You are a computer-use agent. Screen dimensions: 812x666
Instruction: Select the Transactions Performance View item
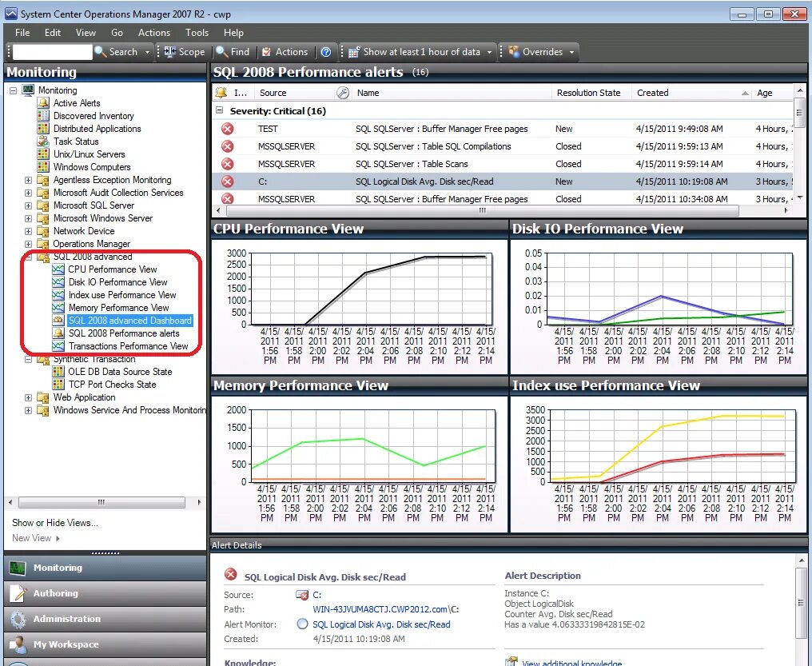(x=128, y=346)
